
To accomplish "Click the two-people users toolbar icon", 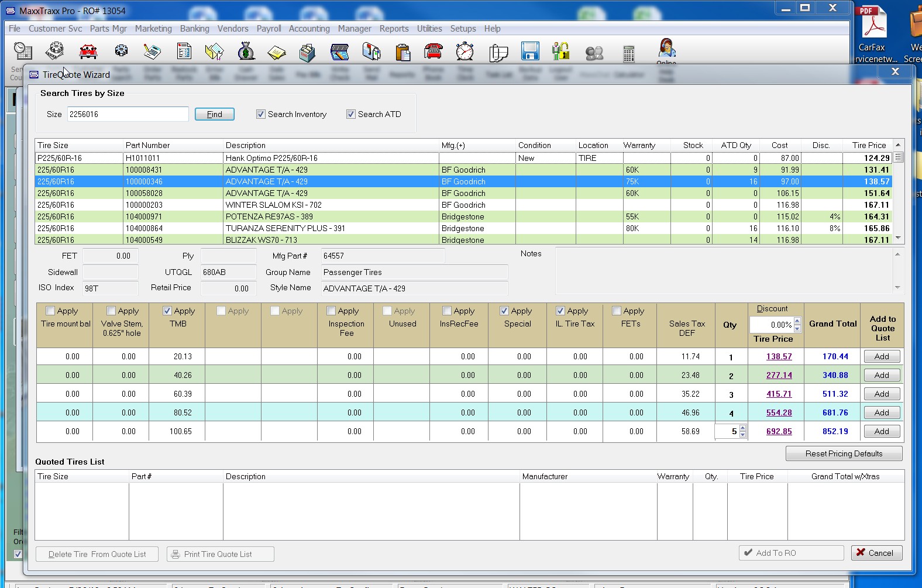I will (594, 53).
